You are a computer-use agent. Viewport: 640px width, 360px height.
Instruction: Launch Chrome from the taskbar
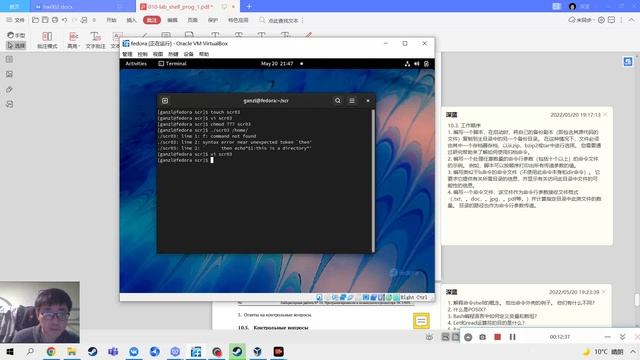click(x=51, y=351)
